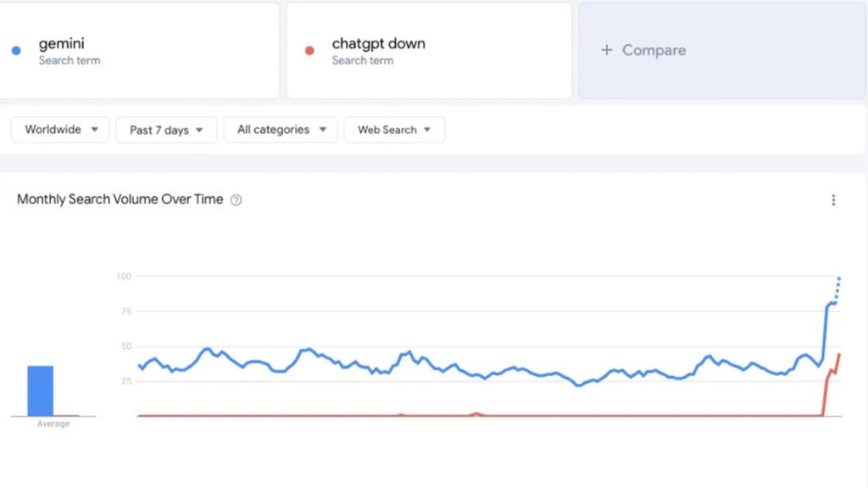Select the gemini search term box
The height and width of the screenshot is (488, 868).
click(x=140, y=50)
